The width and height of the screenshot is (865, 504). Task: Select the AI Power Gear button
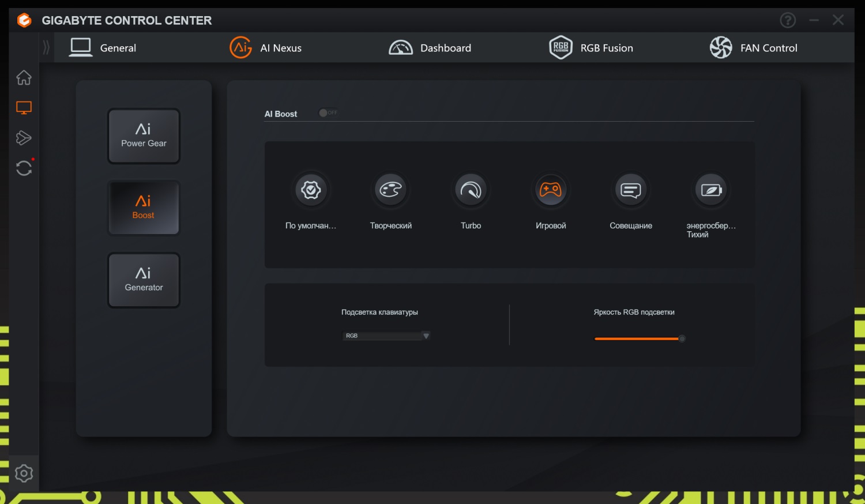coord(144,136)
